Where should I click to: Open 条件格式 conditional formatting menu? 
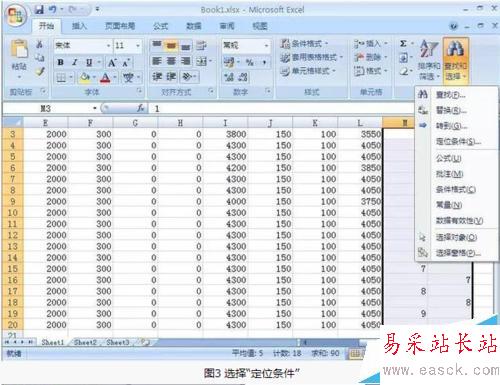[x=304, y=44]
